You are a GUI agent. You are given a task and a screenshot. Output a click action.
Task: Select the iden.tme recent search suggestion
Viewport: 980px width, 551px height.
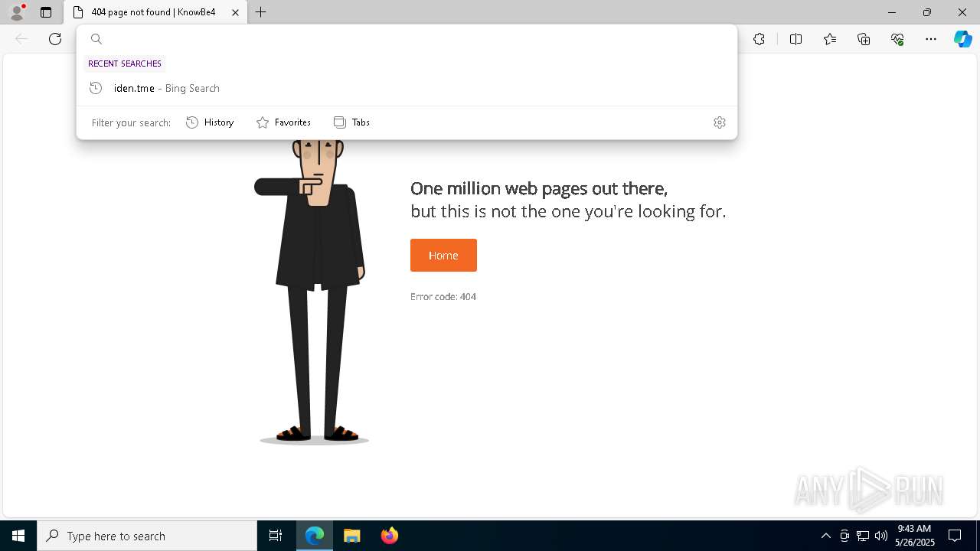[407, 88]
